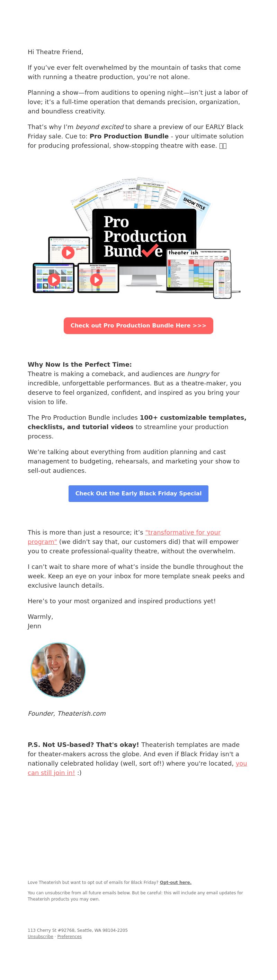Click the Founder, Theaterish.com signature text

point(67,713)
